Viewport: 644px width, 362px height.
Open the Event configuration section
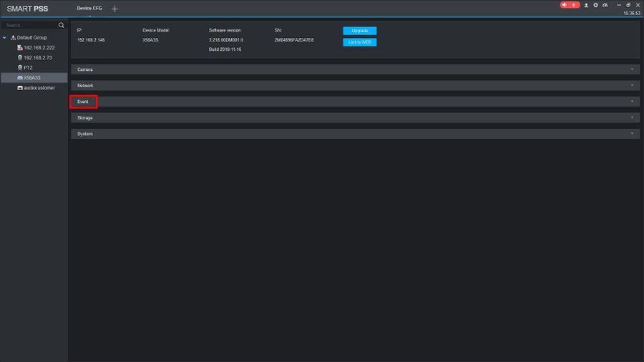point(355,102)
